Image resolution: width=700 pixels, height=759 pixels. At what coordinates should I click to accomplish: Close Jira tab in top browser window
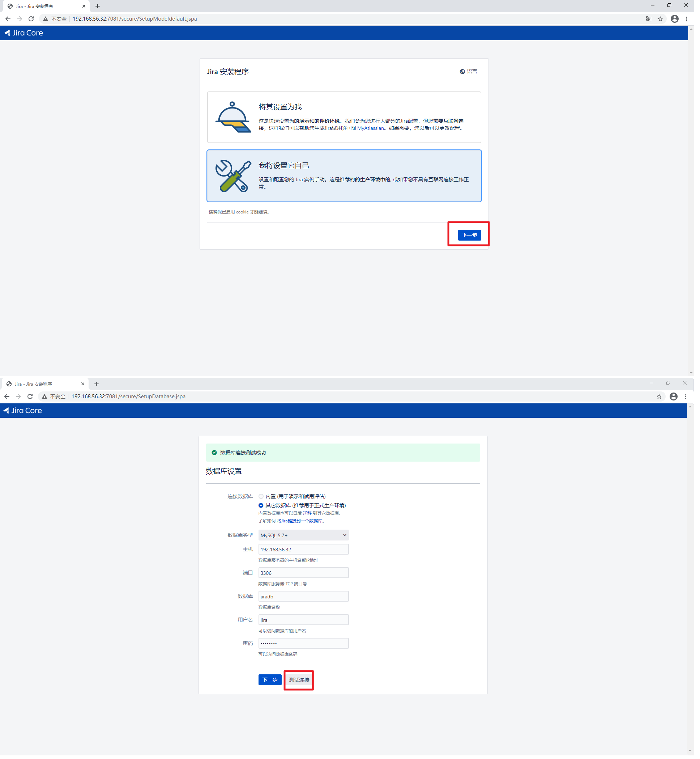point(85,6)
